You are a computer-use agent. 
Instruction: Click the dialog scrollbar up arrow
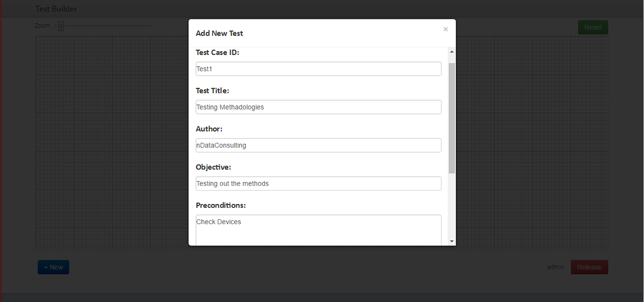click(x=452, y=52)
